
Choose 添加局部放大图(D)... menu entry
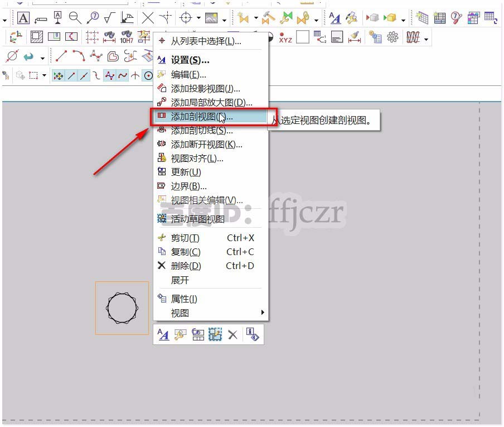(211, 102)
